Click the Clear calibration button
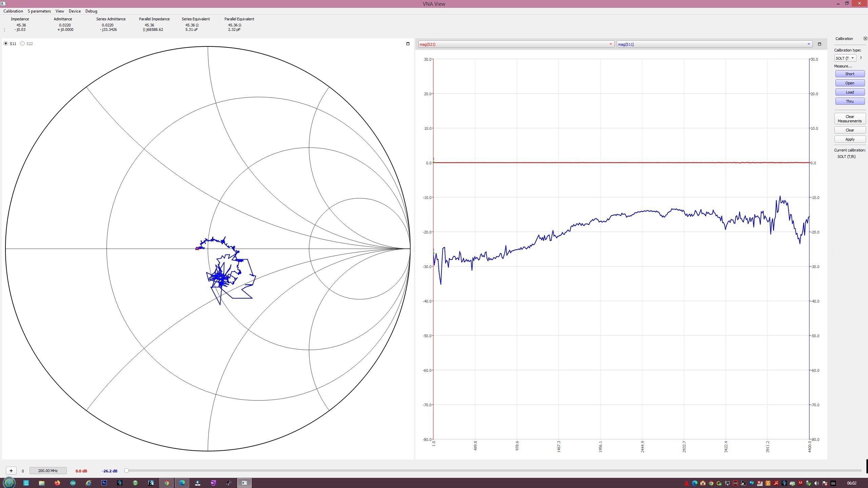The width and height of the screenshot is (868, 488). (850, 130)
